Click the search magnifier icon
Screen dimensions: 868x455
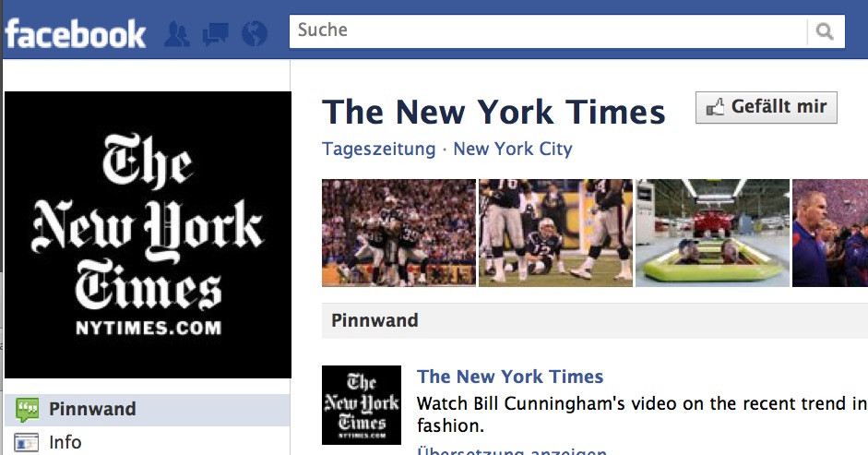click(x=825, y=31)
